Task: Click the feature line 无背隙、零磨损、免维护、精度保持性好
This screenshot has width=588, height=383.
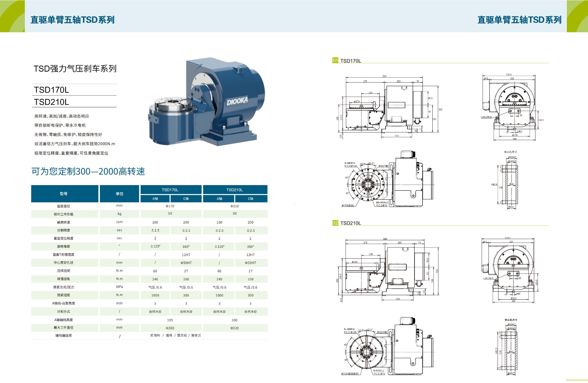Action: tap(68, 135)
